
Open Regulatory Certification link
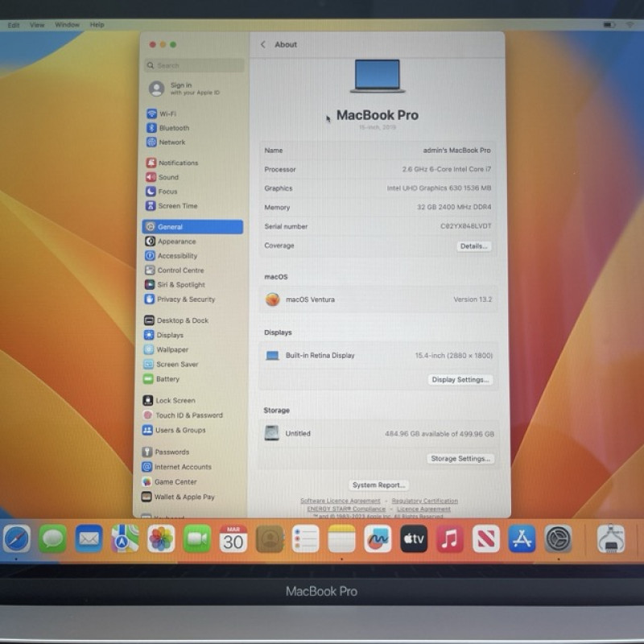pyautogui.click(x=425, y=501)
